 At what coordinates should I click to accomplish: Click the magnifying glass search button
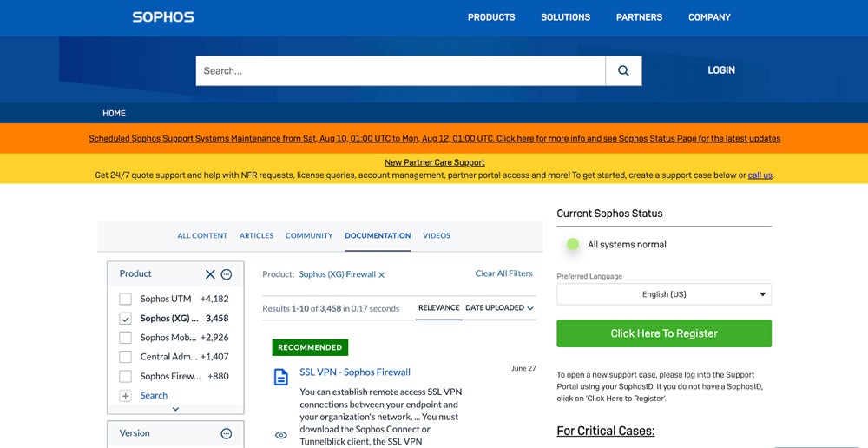(x=623, y=71)
